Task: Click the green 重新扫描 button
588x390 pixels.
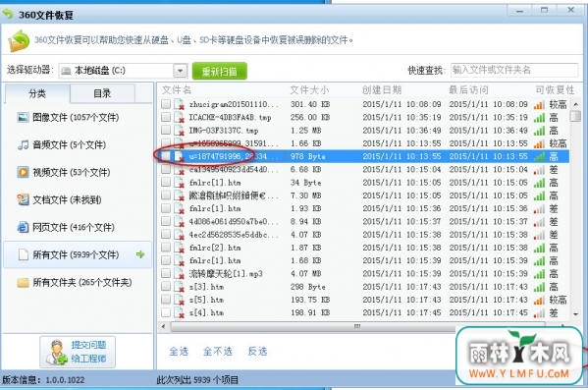Action: pyautogui.click(x=219, y=71)
